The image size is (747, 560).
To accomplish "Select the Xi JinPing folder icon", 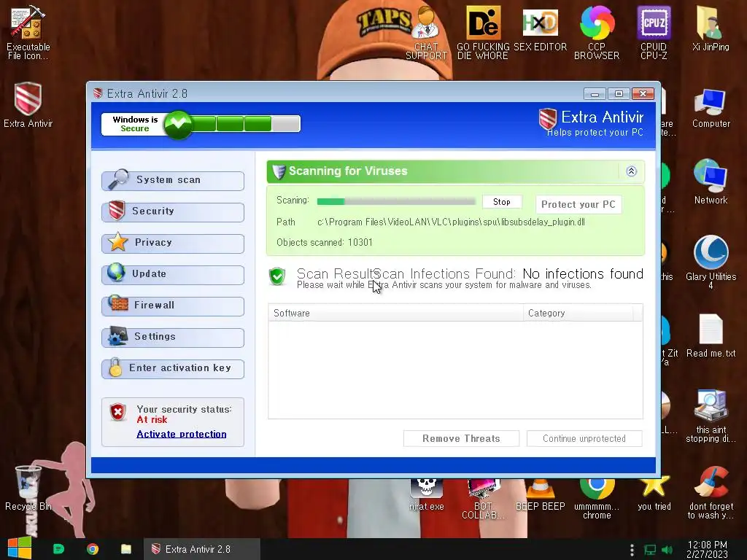I will coord(711,28).
